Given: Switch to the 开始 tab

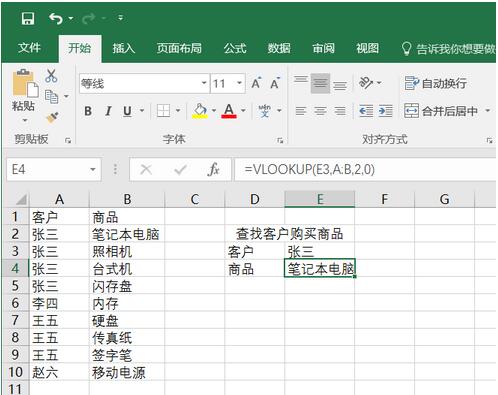Looking at the screenshot, I should [79, 48].
